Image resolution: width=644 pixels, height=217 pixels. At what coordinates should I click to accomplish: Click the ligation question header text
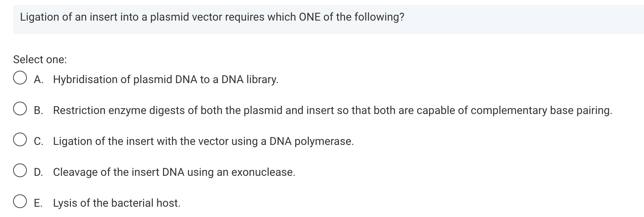212,16
